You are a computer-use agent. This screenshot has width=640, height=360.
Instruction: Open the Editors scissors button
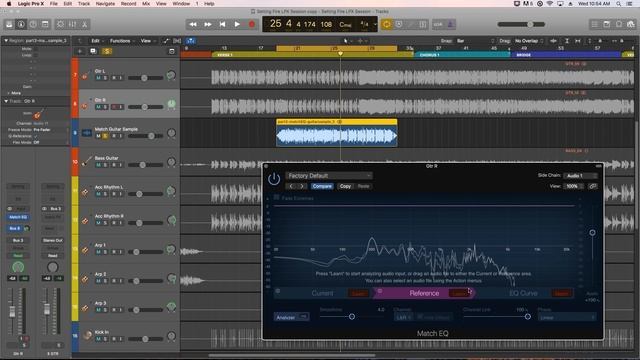coord(84,24)
